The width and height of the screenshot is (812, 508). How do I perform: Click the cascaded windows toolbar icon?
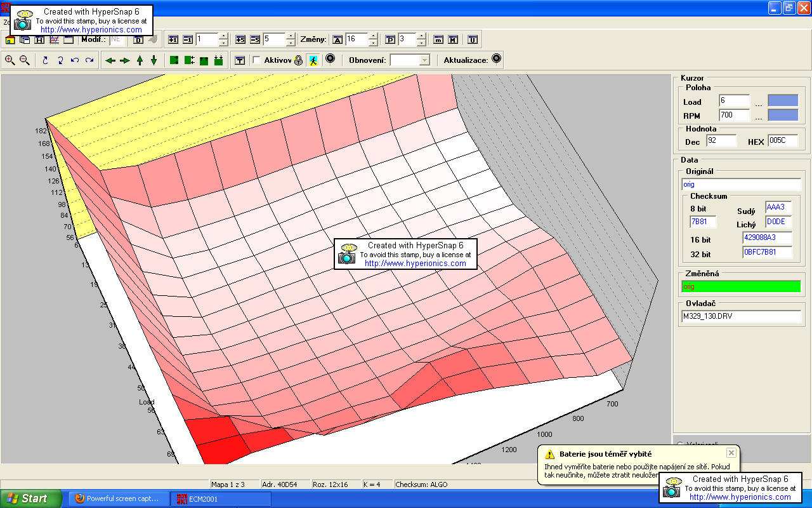pyautogui.click(x=25, y=39)
